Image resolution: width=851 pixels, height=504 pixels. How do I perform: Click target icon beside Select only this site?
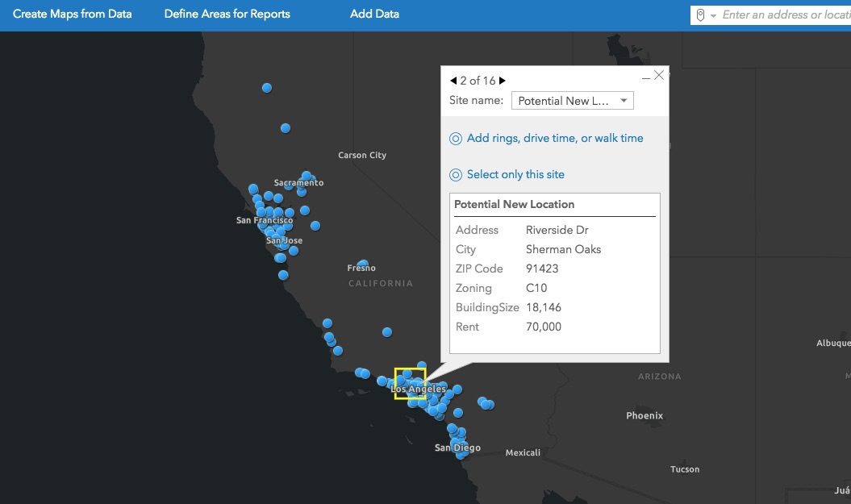[456, 175]
